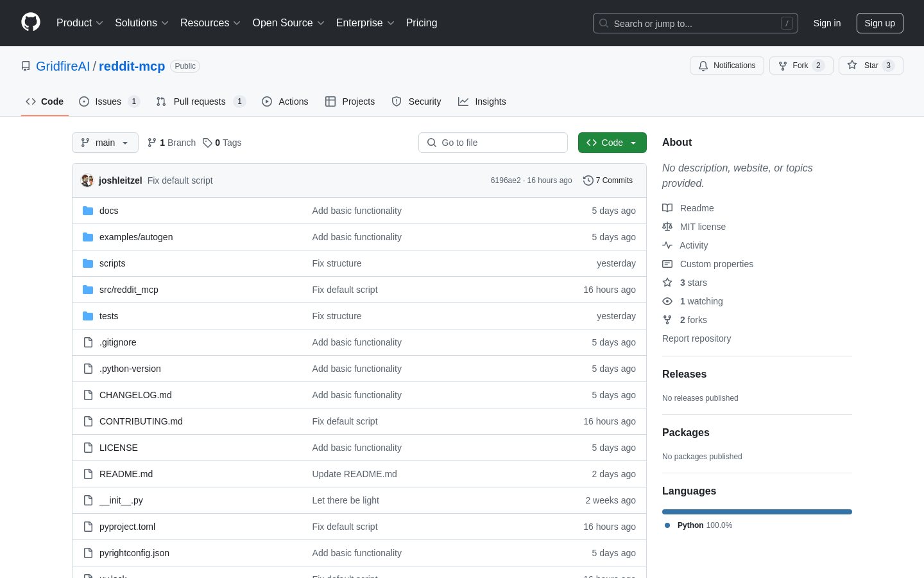This screenshot has height=578, width=924.
Task: Switch to the Actions tab
Action: coord(285,101)
